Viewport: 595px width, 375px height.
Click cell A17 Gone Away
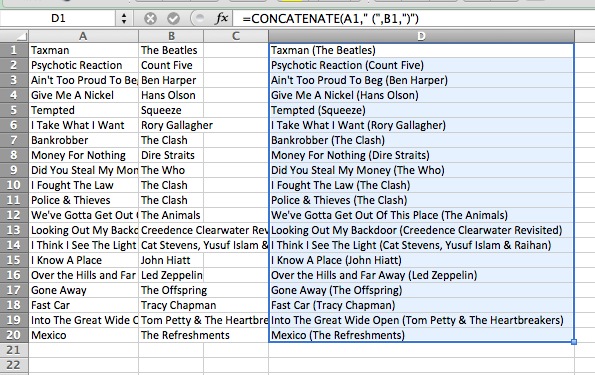83,290
